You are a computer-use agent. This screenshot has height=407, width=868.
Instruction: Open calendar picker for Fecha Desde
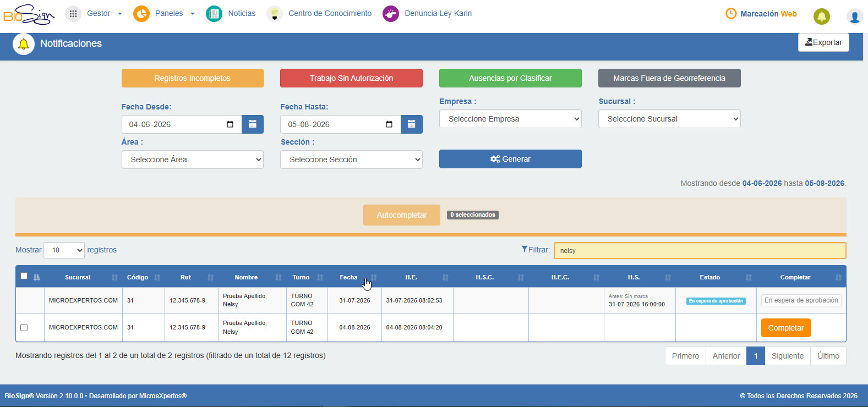[x=253, y=124]
